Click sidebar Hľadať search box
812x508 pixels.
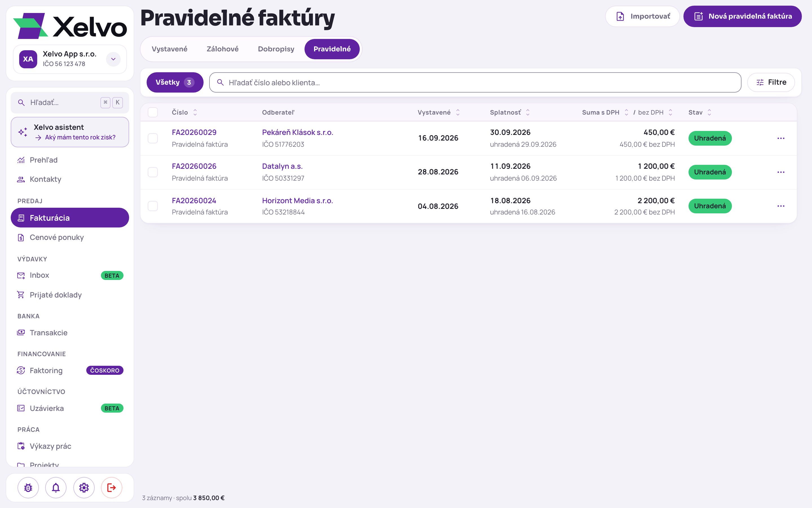coord(70,102)
